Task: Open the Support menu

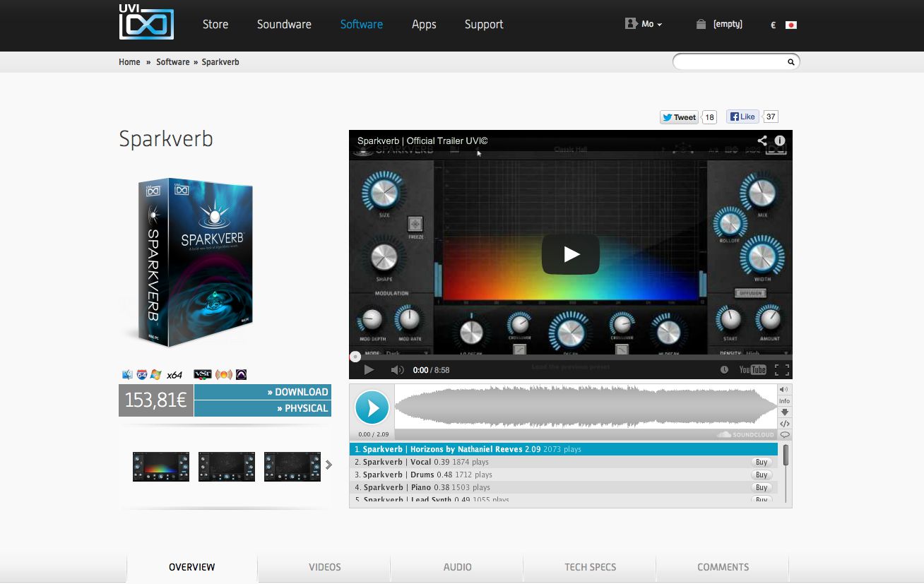Action: pos(484,24)
